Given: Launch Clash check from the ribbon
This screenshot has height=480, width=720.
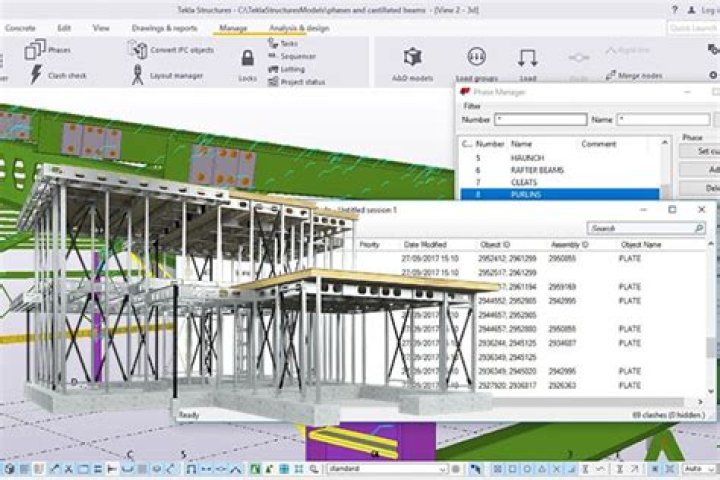Looking at the screenshot, I should click(58, 75).
